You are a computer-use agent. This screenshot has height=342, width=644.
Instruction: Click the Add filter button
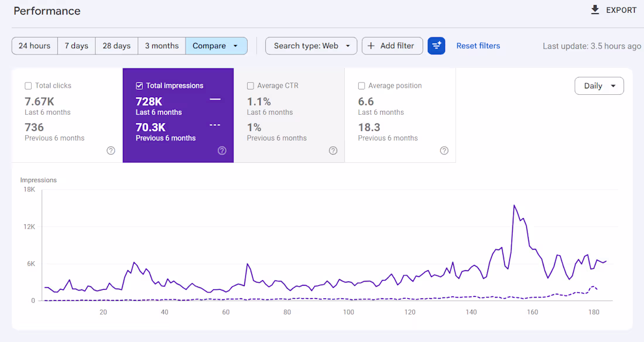(392, 46)
